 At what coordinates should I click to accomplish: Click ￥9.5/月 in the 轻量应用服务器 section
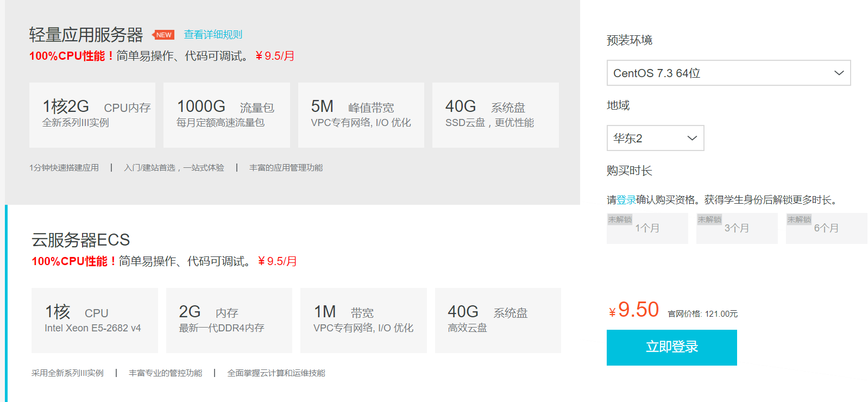275,56
